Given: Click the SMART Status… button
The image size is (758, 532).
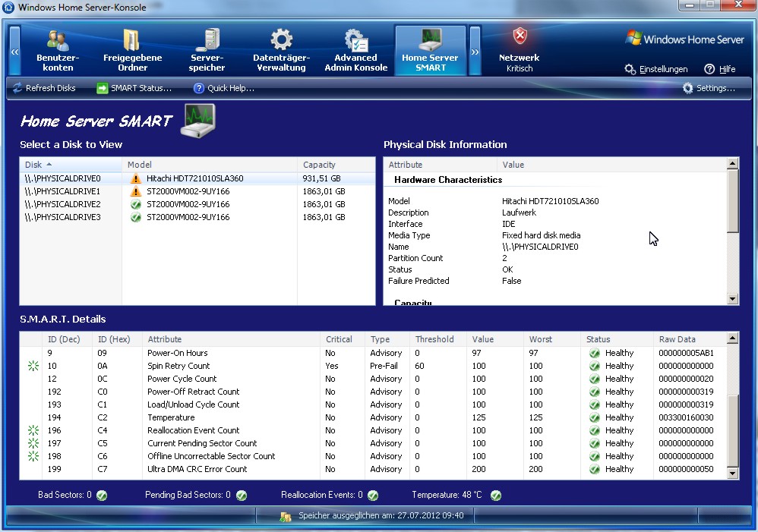Looking at the screenshot, I should [x=134, y=88].
